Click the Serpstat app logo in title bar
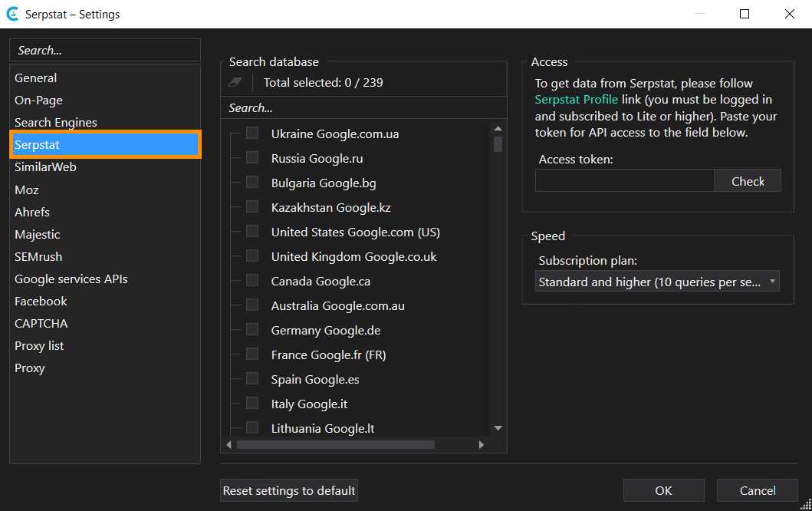The width and height of the screenshot is (812, 511). point(13,14)
